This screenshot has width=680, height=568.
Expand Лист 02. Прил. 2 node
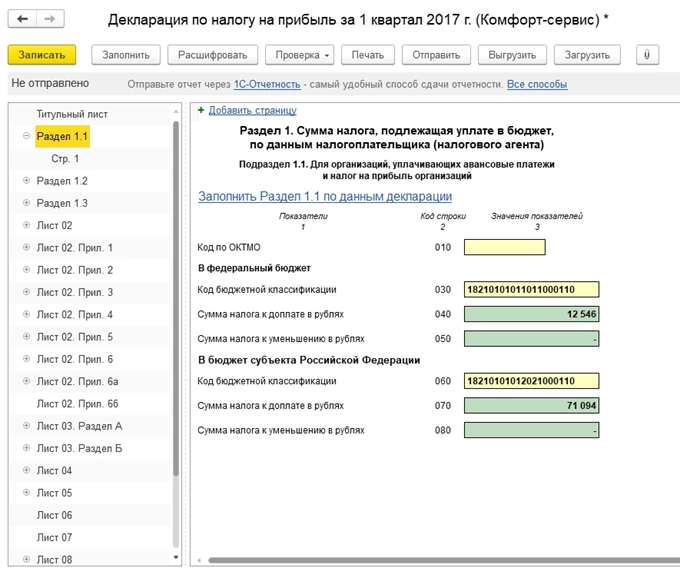point(26,270)
